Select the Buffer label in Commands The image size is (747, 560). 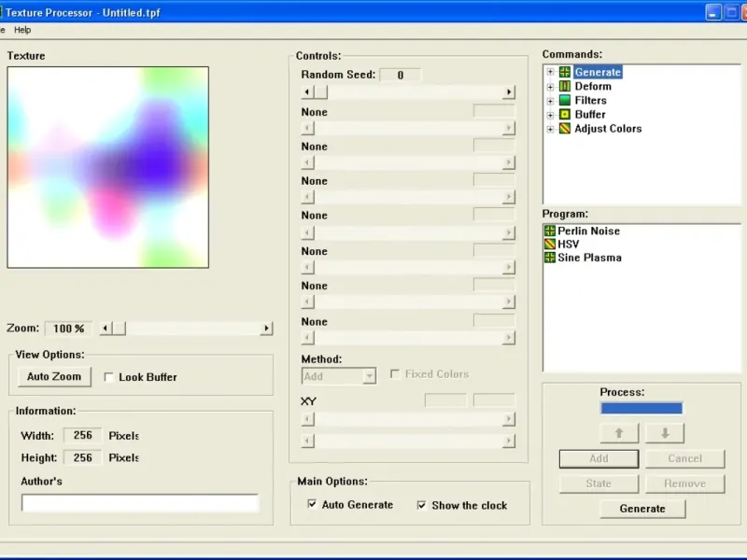[x=590, y=114]
